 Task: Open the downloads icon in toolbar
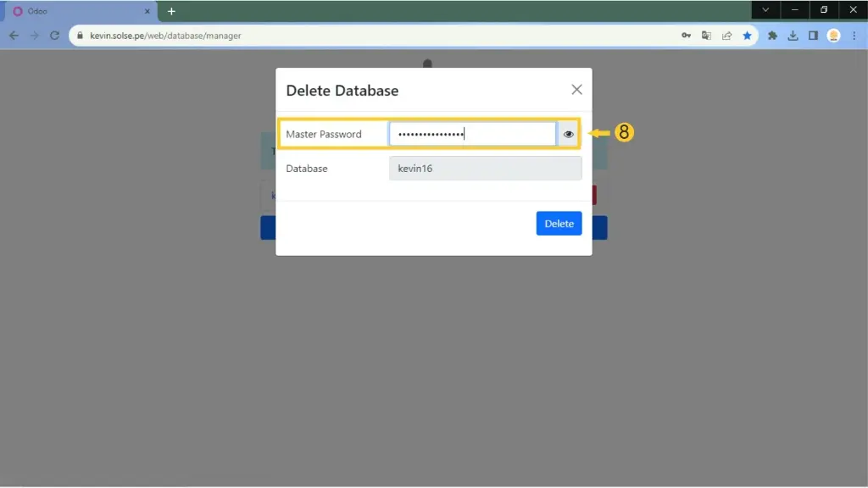[793, 36]
